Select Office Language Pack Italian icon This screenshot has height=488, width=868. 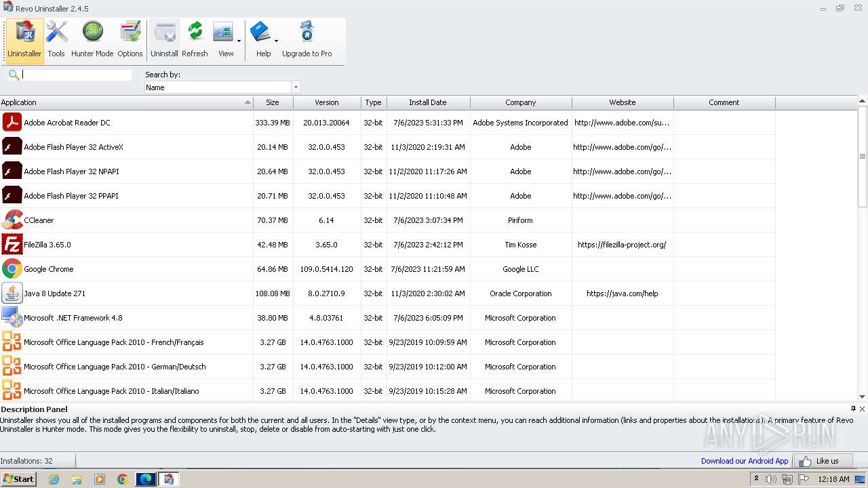point(12,391)
